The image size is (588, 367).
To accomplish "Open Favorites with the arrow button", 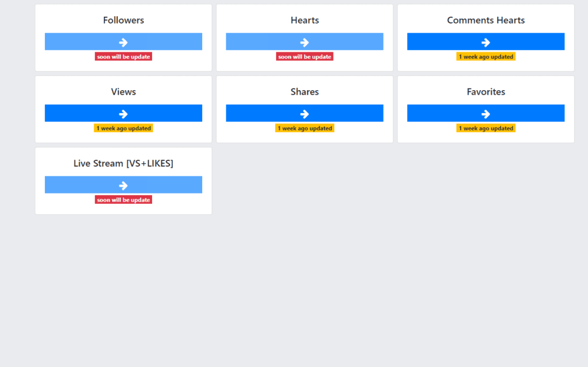I will (486, 114).
